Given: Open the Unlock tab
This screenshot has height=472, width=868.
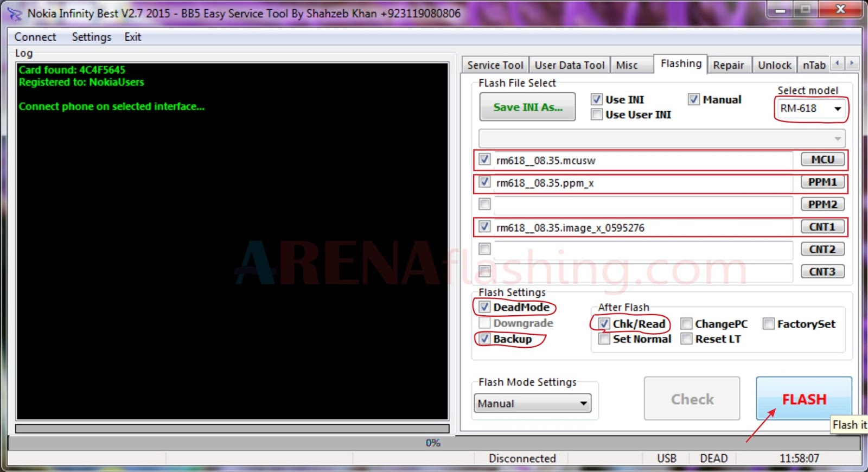Looking at the screenshot, I should (x=775, y=65).
